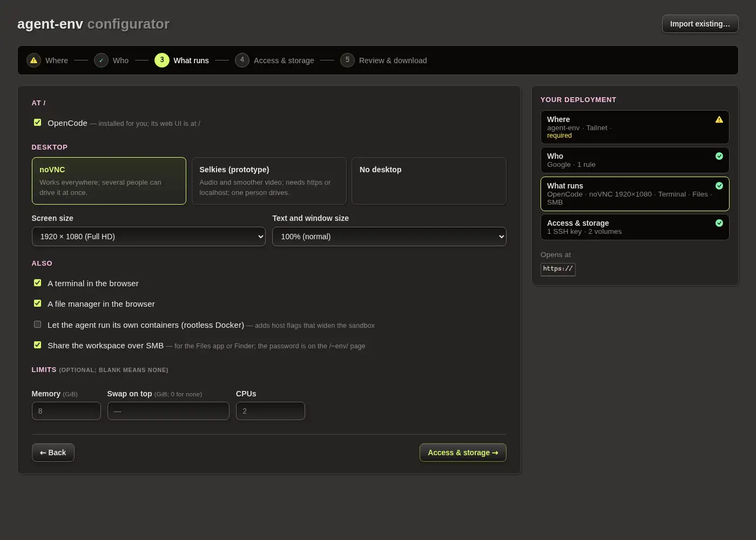Choose the Selkies (prototype) desktop option
Screen dimensions: 756x540
coord(269,181)
